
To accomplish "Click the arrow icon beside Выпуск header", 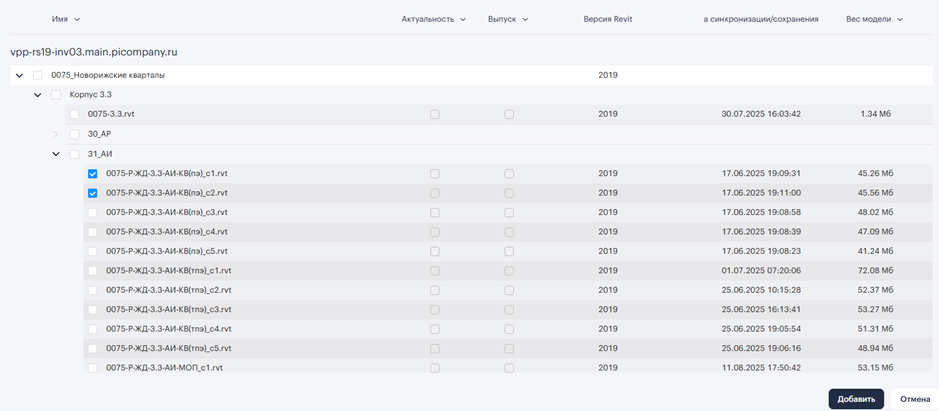I will tap(525, 19).
